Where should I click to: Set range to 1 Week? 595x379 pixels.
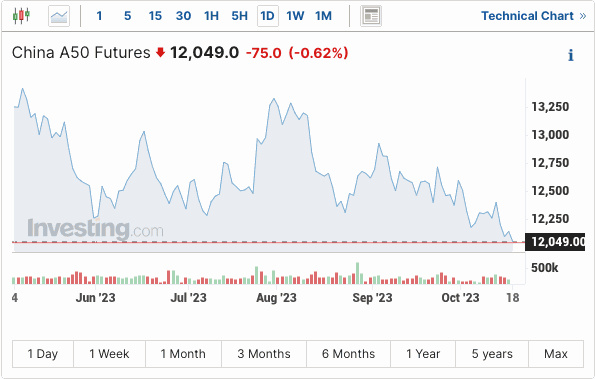(x=109, y=354)
